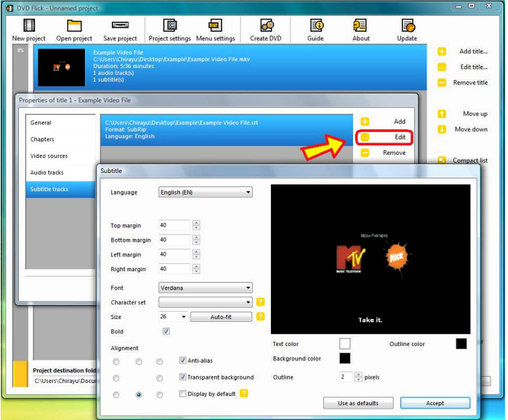508x420 pixels.
Task: Open the Guide toolbar icon
Action: pyautogui.click(x=317, y=25)
